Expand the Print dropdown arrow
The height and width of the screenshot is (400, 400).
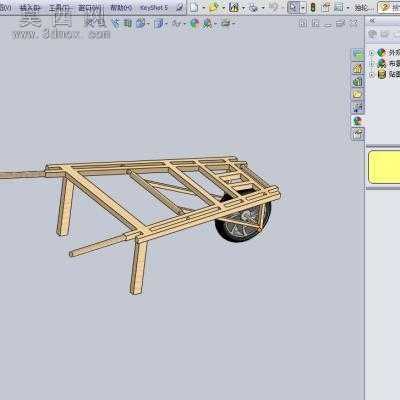click(263, 8)
